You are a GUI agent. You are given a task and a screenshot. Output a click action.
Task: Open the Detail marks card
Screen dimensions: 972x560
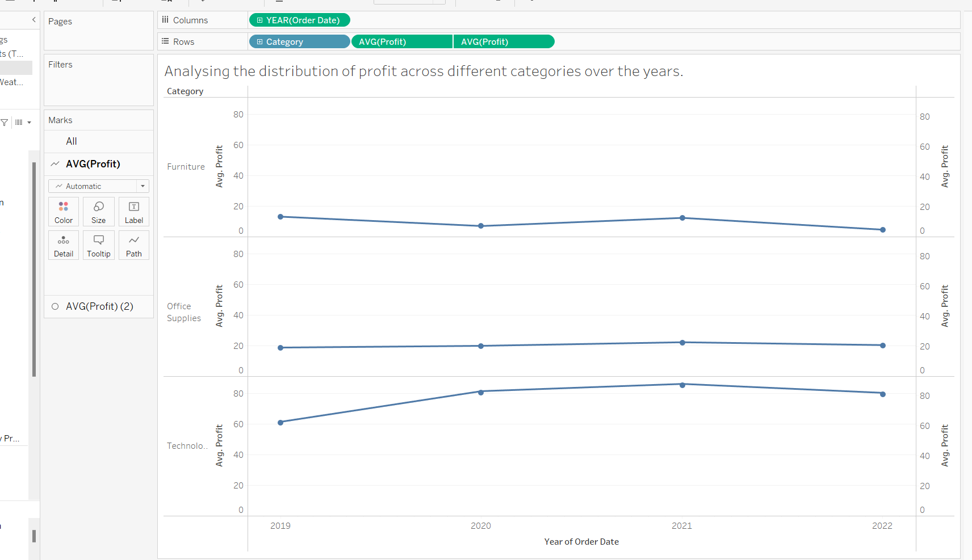(x=64, y=245)
